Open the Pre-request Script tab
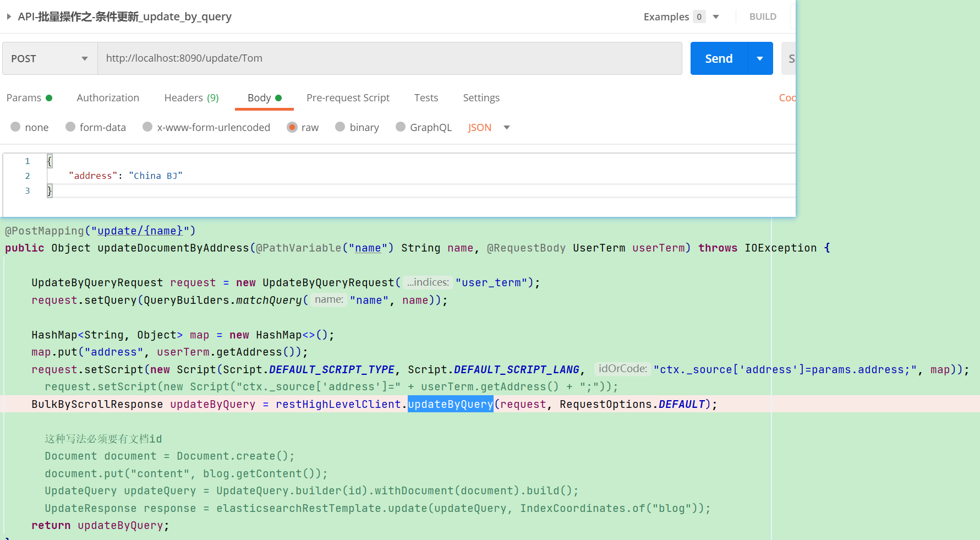The image size is (980, 540). pyautogui.click(x=348, y=98)
